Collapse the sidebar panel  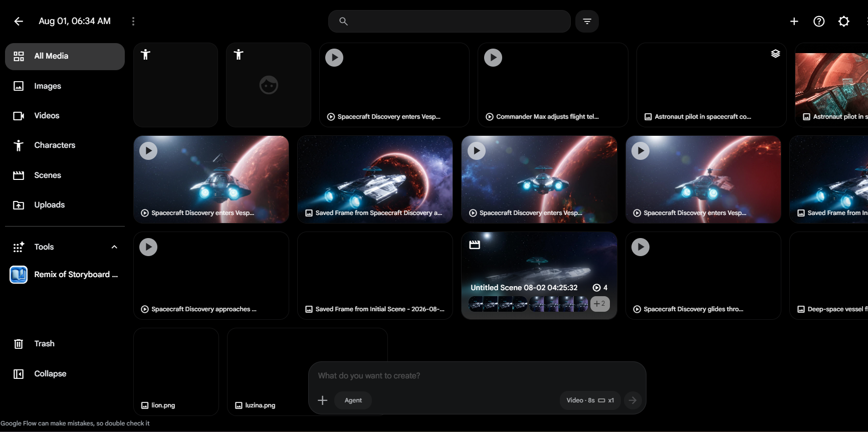[x=65, y=374]
